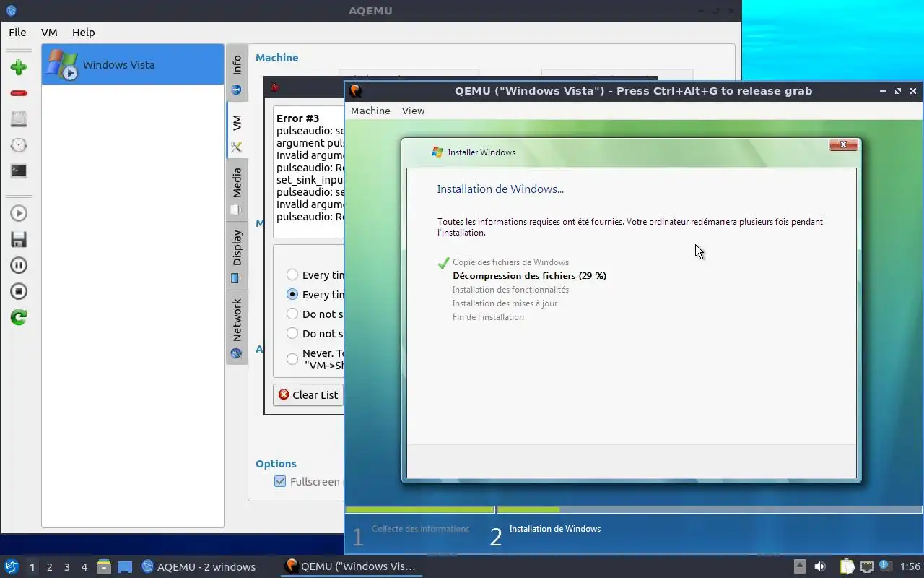
Task: Open the Machine menu in QEMU window
Action: tap(370, 111)
